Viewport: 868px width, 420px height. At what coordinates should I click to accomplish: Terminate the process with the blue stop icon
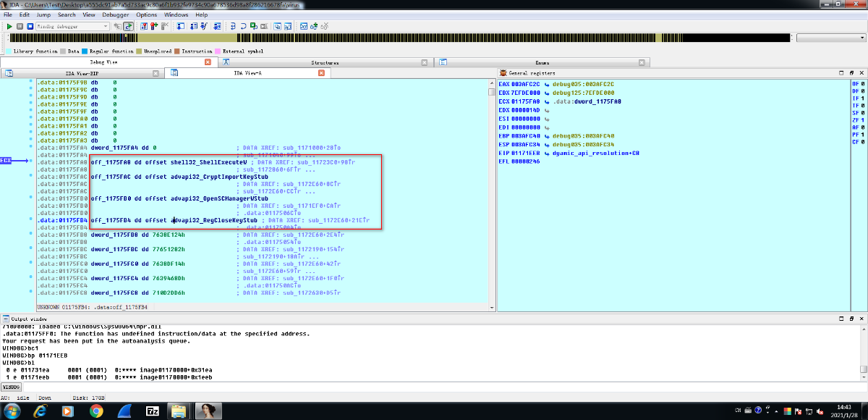(x=30, y=26)
